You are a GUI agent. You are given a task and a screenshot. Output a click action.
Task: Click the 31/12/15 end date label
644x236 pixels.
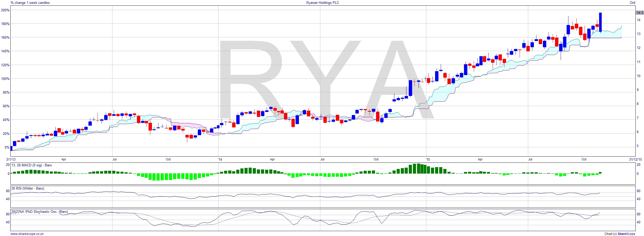coord(635,159)
